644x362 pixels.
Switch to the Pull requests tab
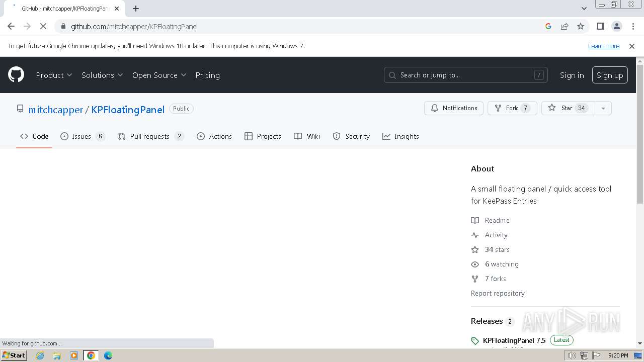pos(151,136)
